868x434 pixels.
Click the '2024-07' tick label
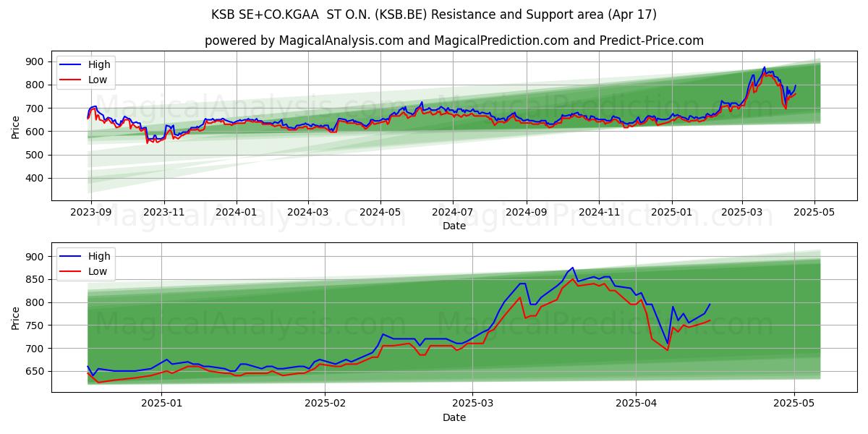click(453, 213)
